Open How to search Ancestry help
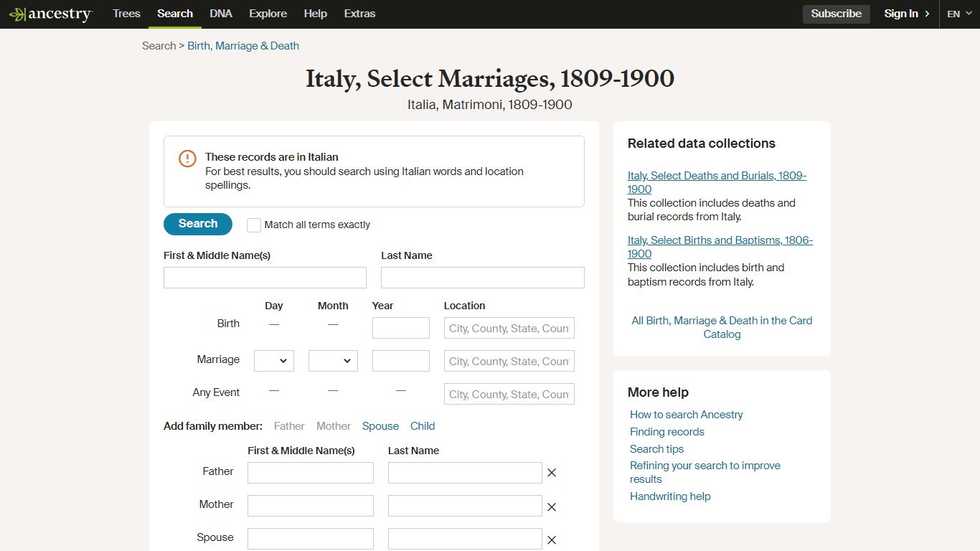Screen dimensions: 980x551 [687, 415]
